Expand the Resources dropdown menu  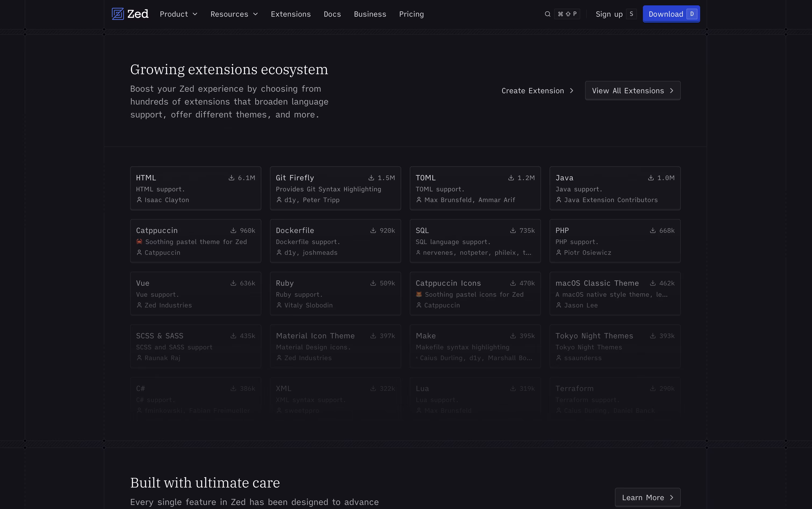[x=234, y=14]
